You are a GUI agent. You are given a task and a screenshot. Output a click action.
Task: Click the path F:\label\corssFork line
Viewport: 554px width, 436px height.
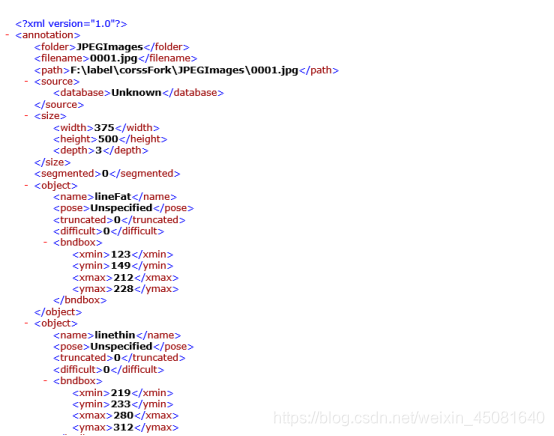[x=186, y=70]
